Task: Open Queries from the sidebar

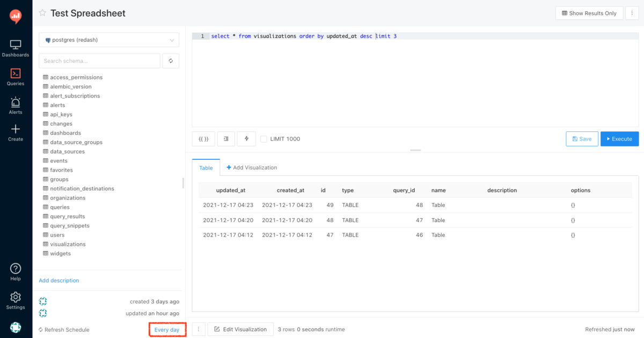Action: 16,77
